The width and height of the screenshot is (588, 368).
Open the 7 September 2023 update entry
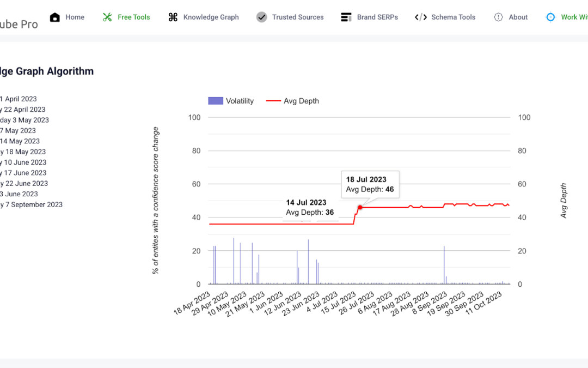tap(31, 204)
